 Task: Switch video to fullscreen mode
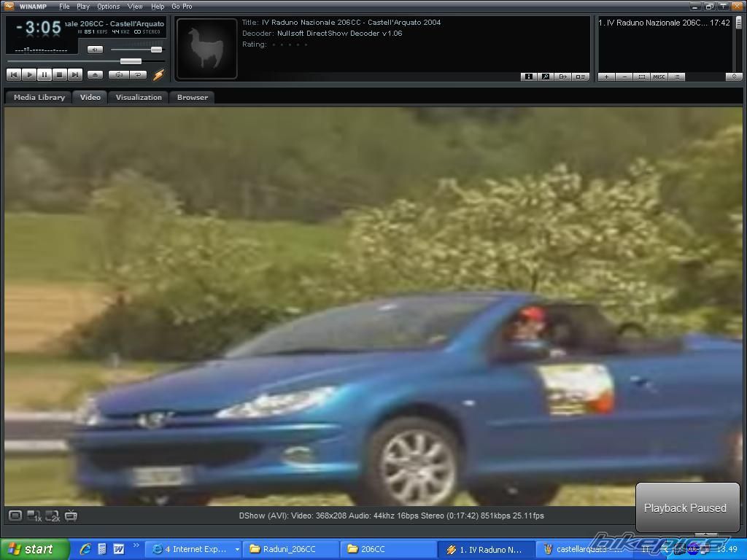click(x=15, y=516)
